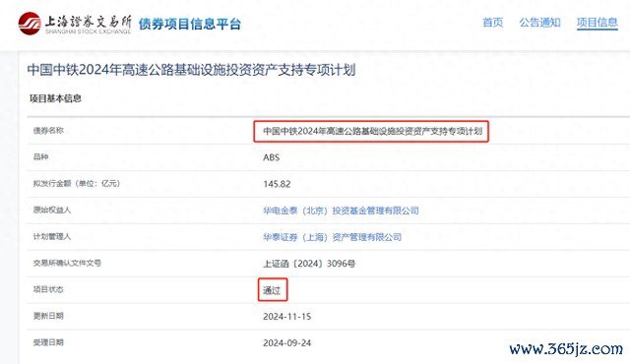
Task: Select the 2024-11-15 date value
Action: 286,317
